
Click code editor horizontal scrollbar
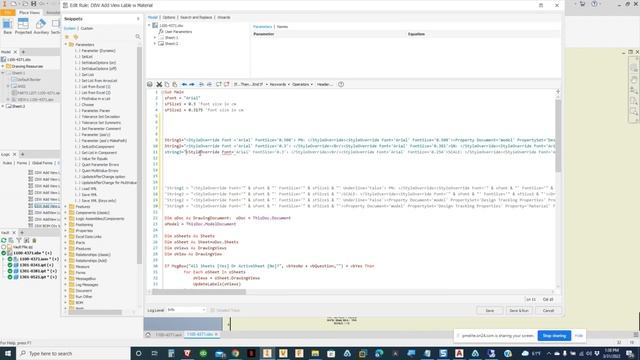point(199,292)
